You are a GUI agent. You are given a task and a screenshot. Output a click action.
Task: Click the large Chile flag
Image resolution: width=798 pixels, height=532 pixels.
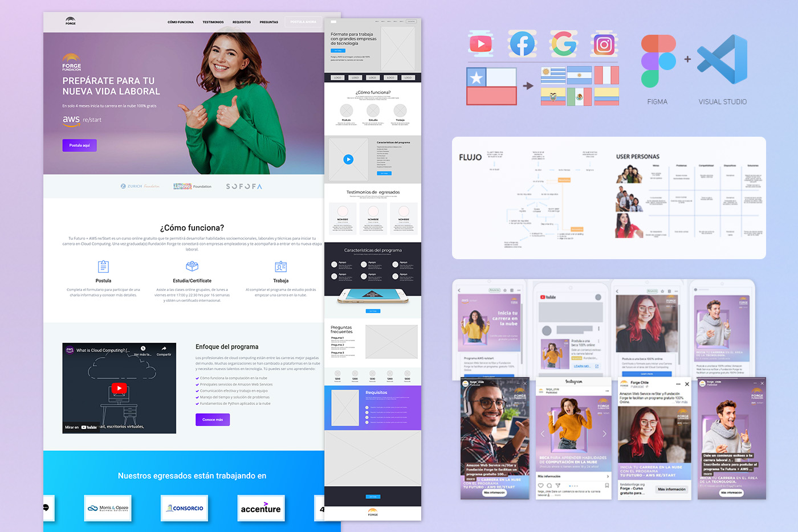click(x=491, y=86)
